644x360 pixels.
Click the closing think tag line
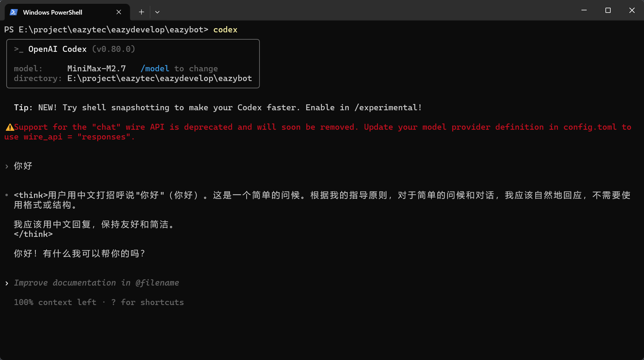(x=33, y=234)
